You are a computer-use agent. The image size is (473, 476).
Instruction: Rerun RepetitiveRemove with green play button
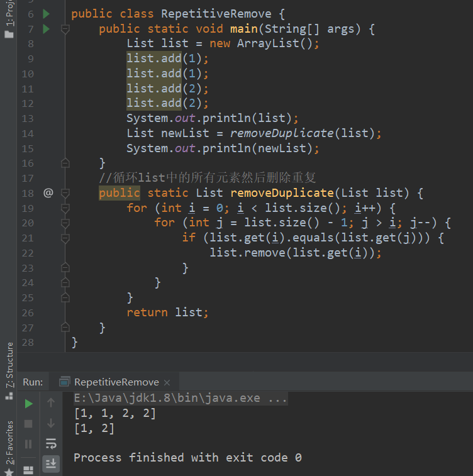tap(28, 404)
